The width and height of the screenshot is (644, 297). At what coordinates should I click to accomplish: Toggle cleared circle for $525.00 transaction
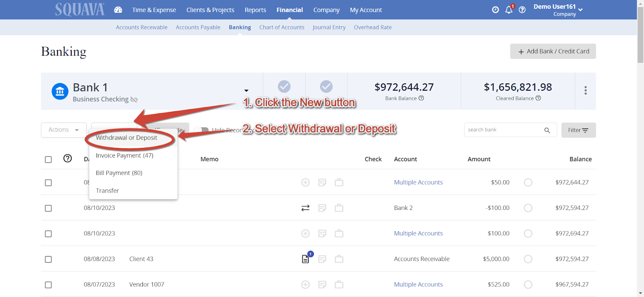tap(528, 285)
